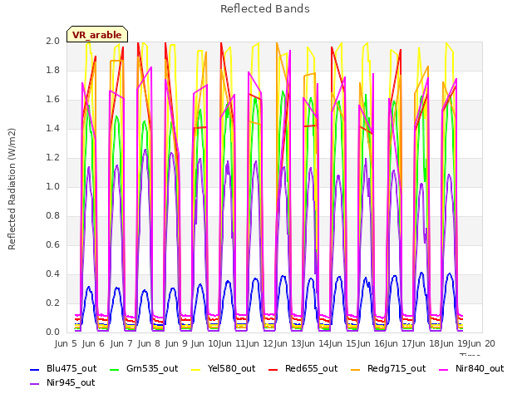Viewport: 532px width, 399px height.
Task: Click the Jun 20 x-axis date label
Action: (x=481, y=343)
